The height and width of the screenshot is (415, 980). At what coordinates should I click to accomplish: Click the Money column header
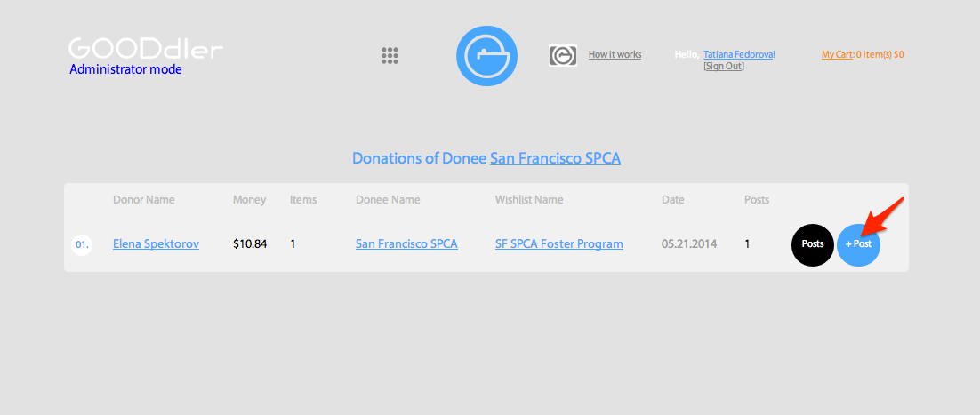[249, 200]
